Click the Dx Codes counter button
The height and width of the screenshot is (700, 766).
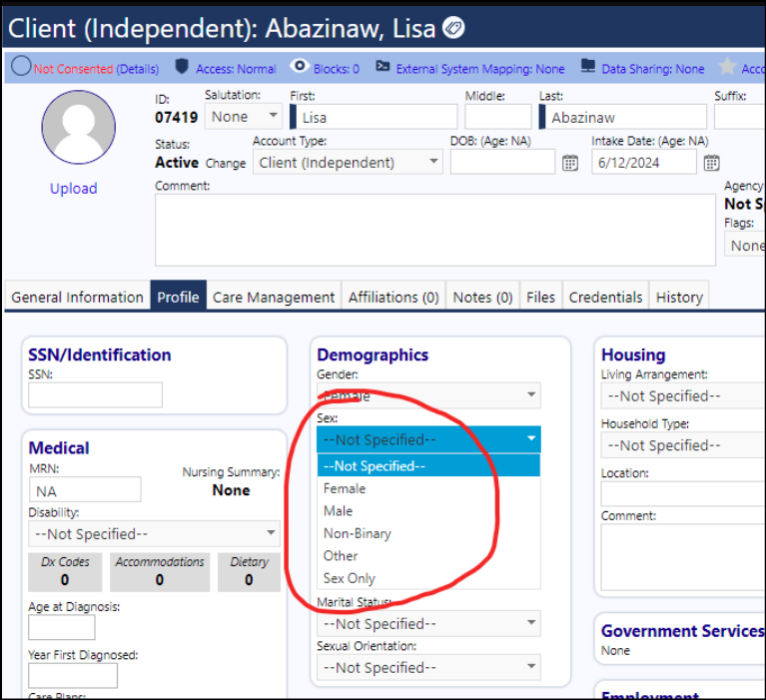tap(65, 572)
